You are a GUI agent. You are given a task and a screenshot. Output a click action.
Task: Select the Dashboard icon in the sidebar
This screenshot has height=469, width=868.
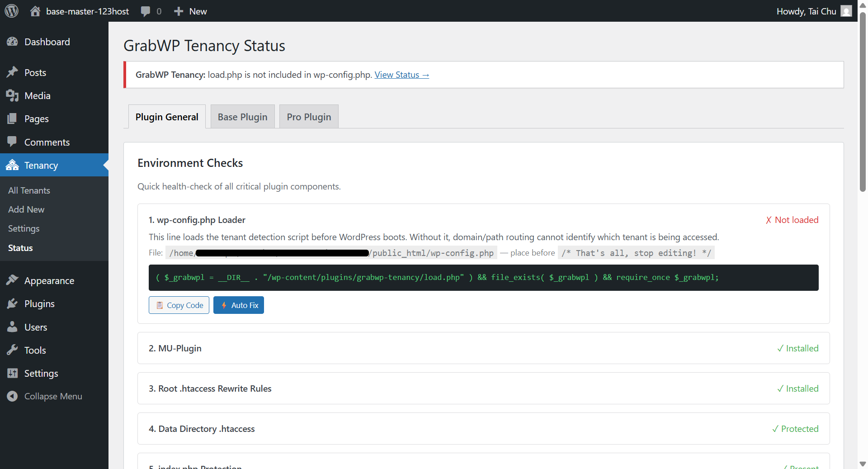coord(13,41)
